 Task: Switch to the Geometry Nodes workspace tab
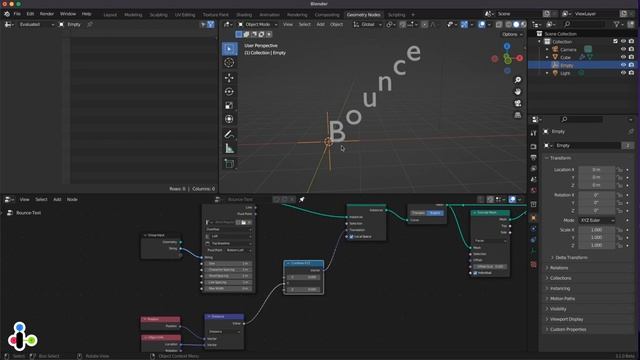pos(363,15)
